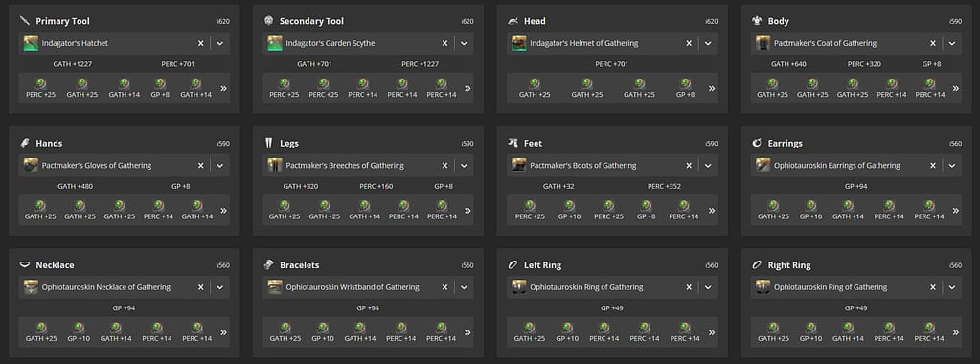Click the Pactmaker's Breeches item icon
The width and height of the screenshot is (980, 364).
click(275, 165)
